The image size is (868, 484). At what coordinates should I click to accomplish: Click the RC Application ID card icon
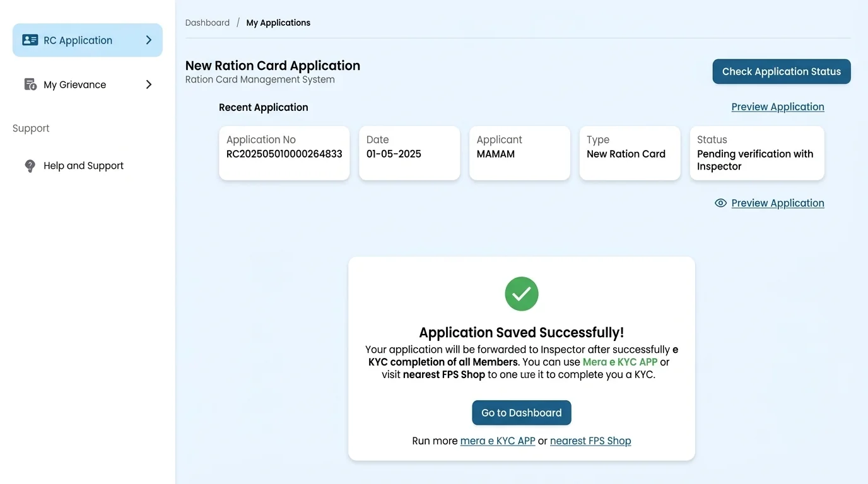click(x=30, y=40)
